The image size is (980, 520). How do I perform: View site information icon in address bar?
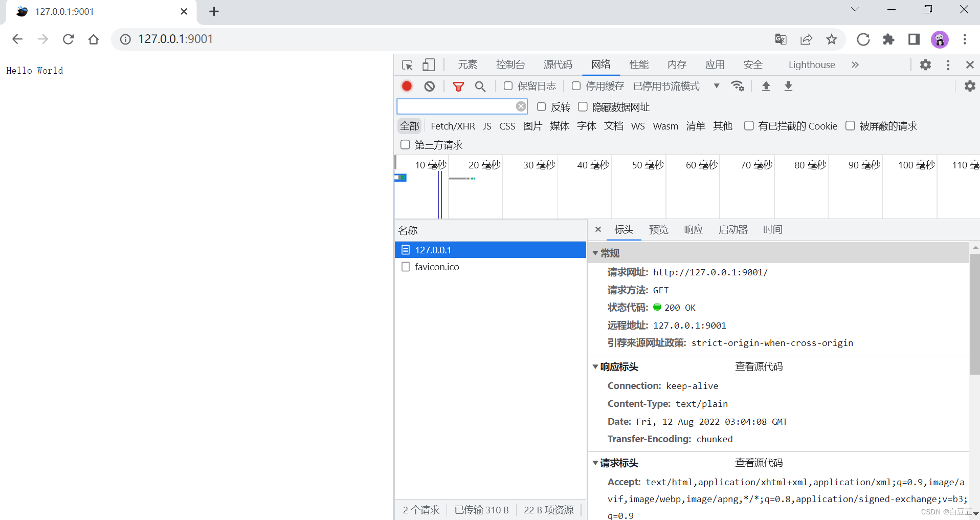tap(125, 39)
